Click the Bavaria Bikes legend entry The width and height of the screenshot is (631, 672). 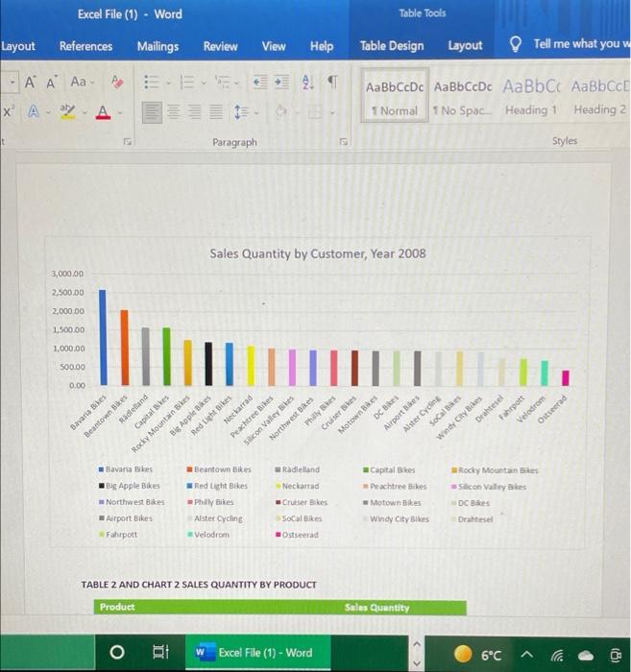pos(126,469)
